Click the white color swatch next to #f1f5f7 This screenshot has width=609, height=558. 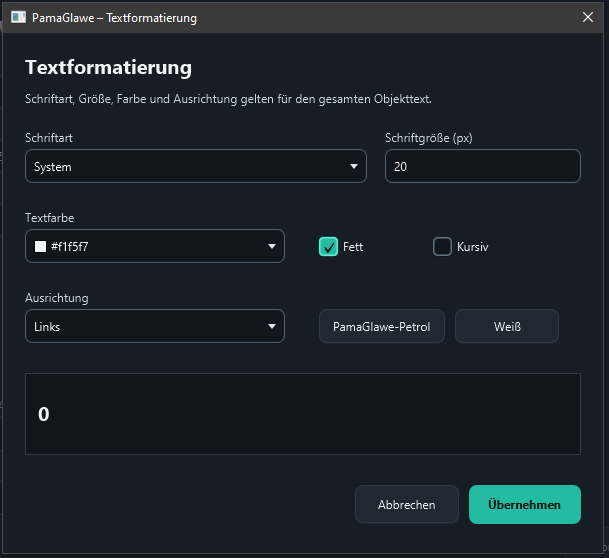(40, 247)
